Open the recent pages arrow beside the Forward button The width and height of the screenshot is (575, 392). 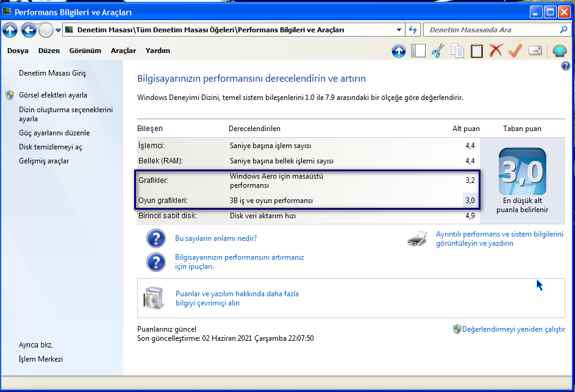click(x=58, y=30)
